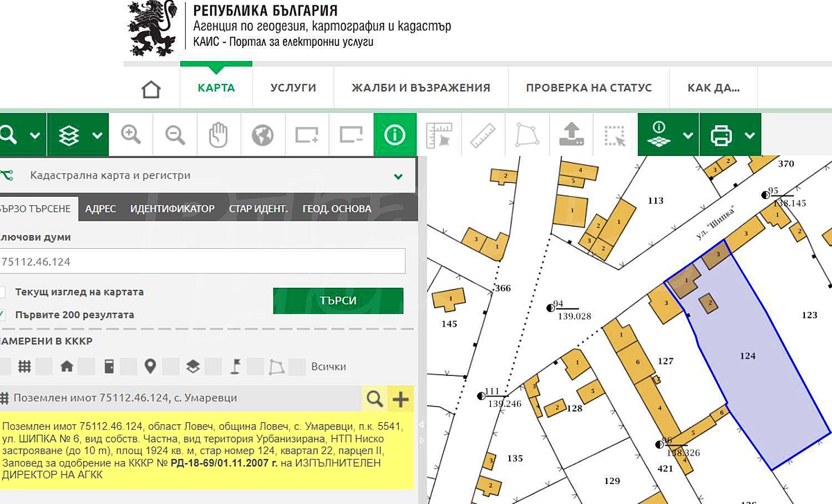
Task: Open the 'УСЛУГИ' menu item
Action: coord(293,88)
